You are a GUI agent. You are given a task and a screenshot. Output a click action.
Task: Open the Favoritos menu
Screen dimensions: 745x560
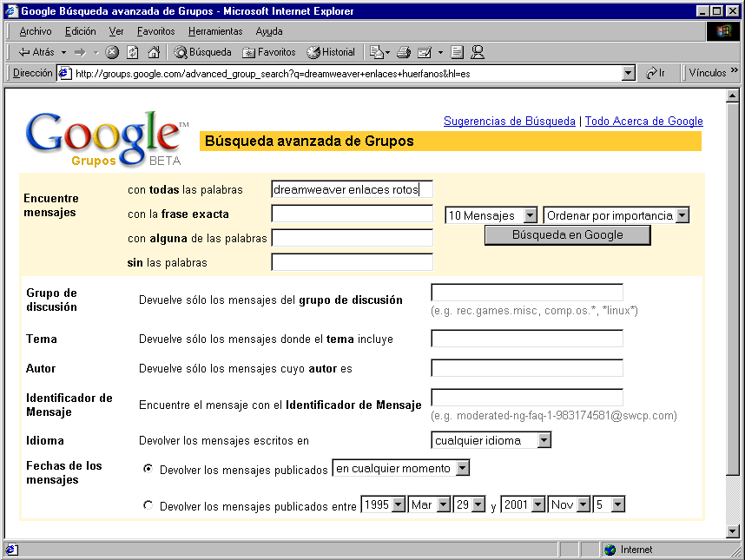[x=155, y=31]
